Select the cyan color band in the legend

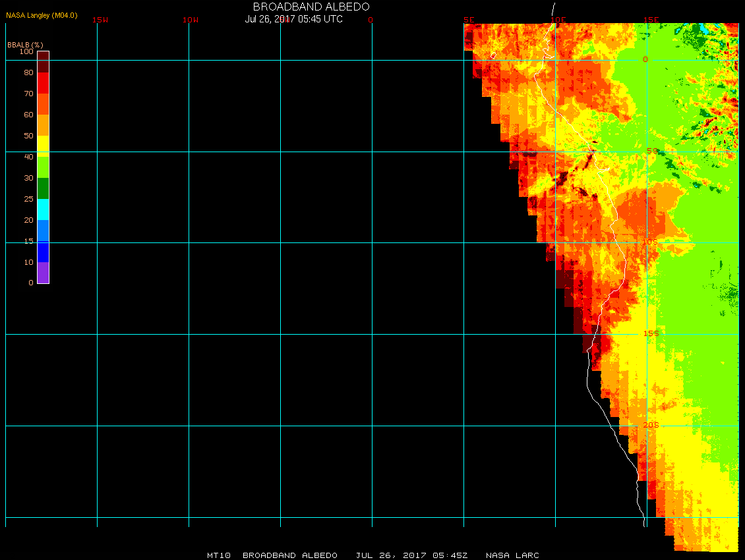click(43, 210)
